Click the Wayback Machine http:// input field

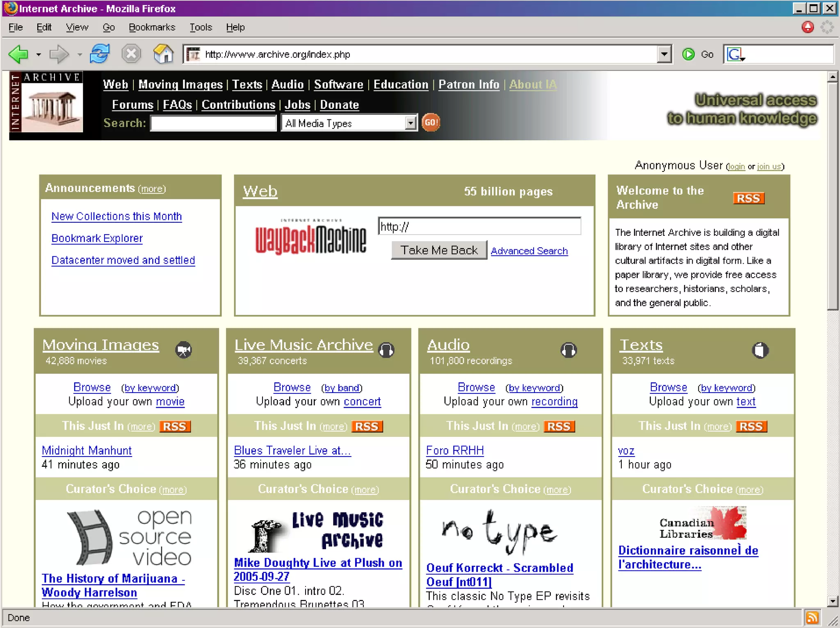tap(479, 226)
